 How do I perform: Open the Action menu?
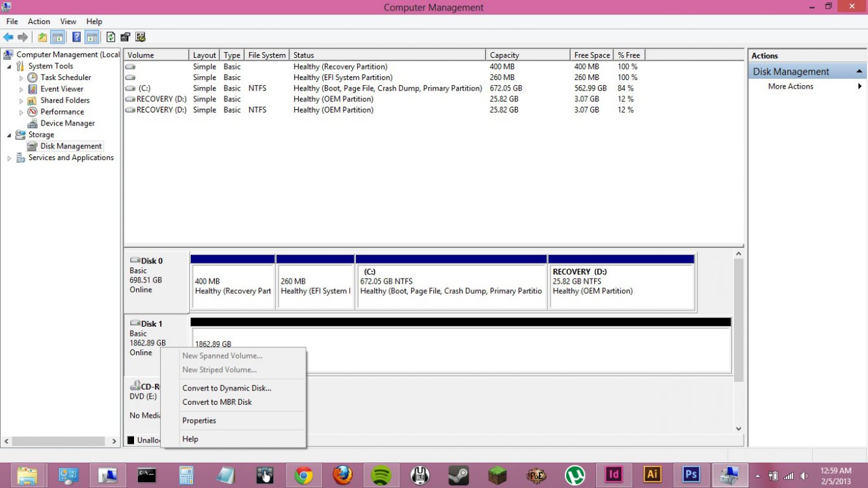[x=38, y=21]
